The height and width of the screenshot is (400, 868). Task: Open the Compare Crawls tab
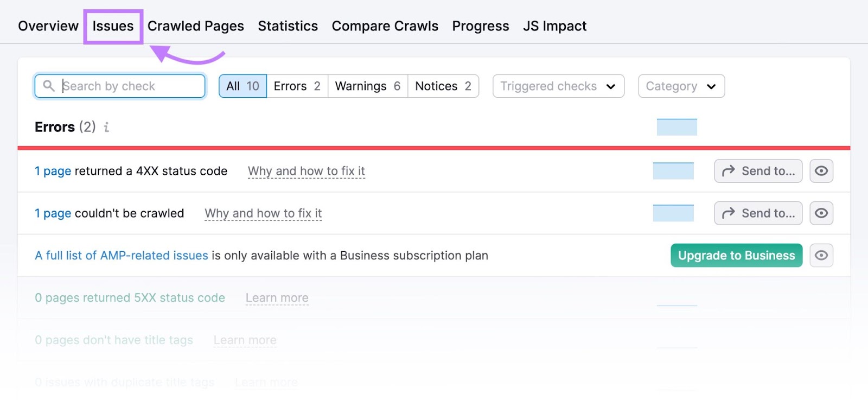pyautogui.click(x=385, y=26)
